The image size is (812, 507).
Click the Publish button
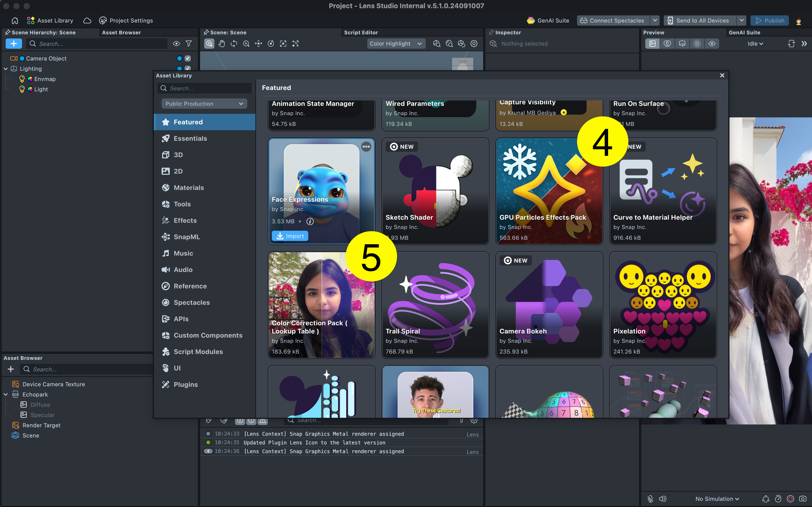point(769,21)
